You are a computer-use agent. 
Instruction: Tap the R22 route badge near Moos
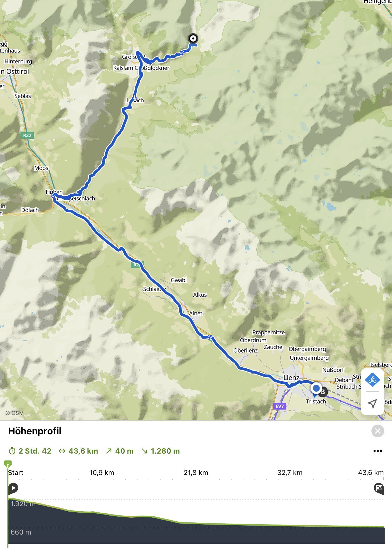27,136
